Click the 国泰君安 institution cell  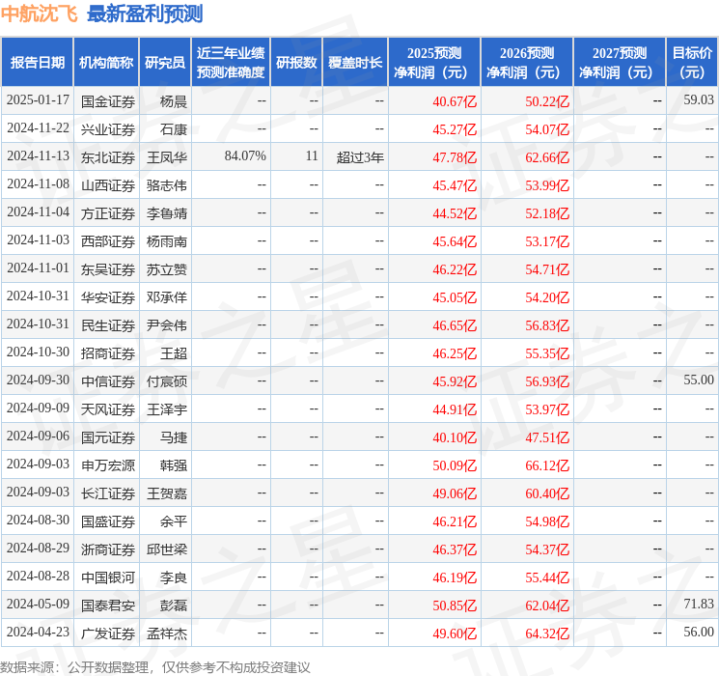[x=108, y=605]
